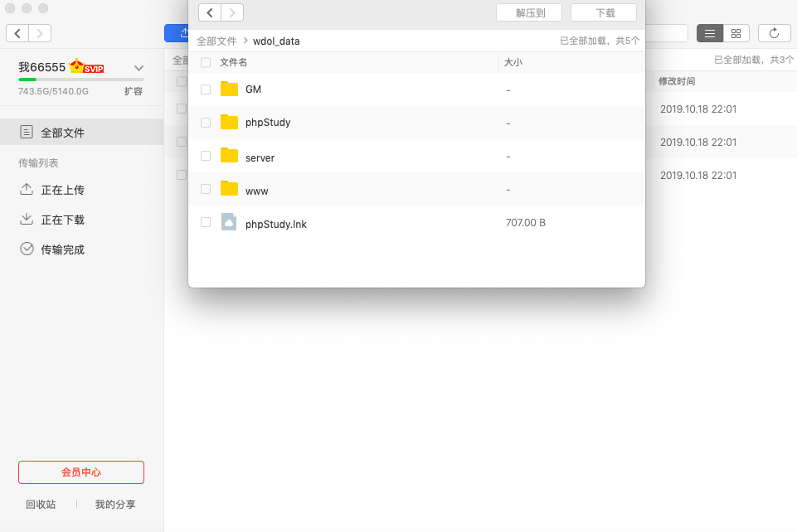Tick the checkbox for server folder
This screenshot has width=797, height=532.
coord(206,156)
